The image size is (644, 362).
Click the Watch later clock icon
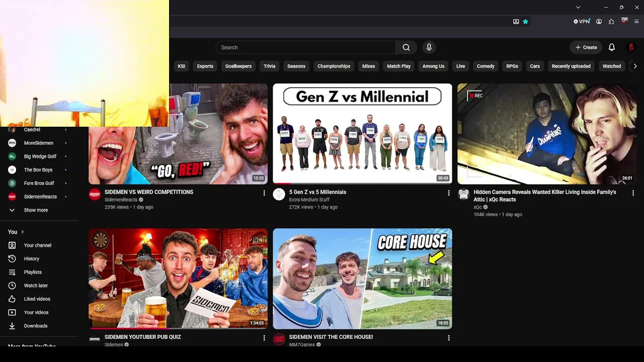pos(12,286)
